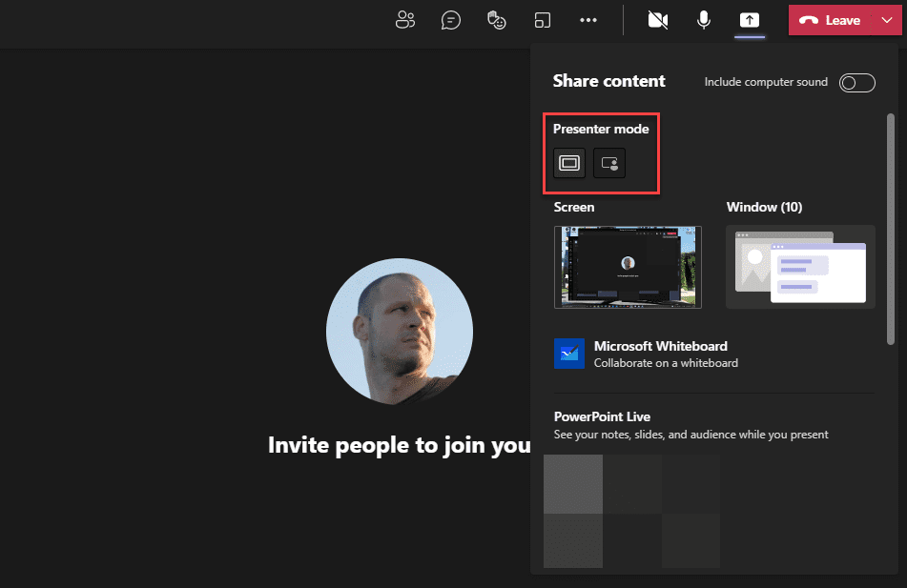907x588 pixels.
Task: Select Content only presenter mode
Action: pos(568,163)
